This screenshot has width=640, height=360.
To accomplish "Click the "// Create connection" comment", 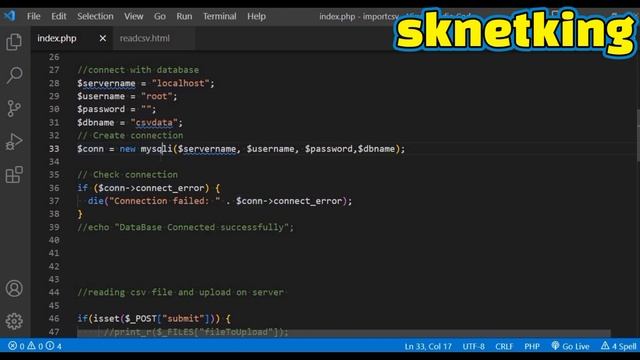I will pyautogui.click(x=130, y=135).
